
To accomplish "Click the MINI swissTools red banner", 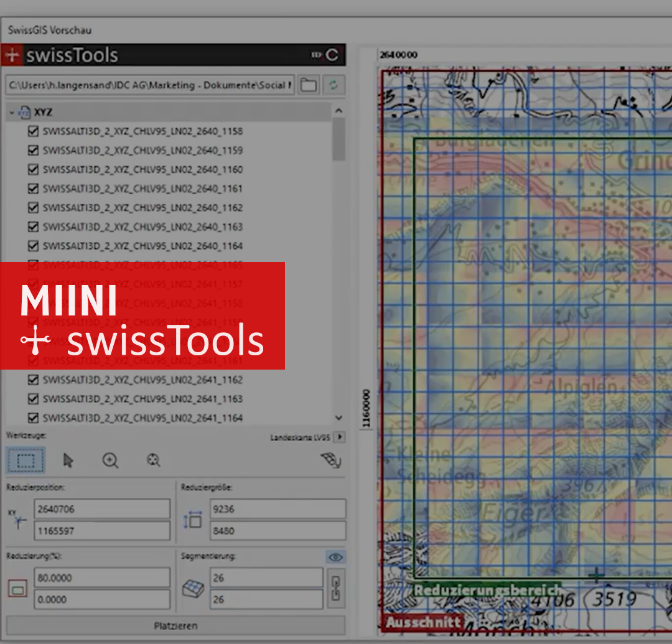I will [x=142, y=315].
